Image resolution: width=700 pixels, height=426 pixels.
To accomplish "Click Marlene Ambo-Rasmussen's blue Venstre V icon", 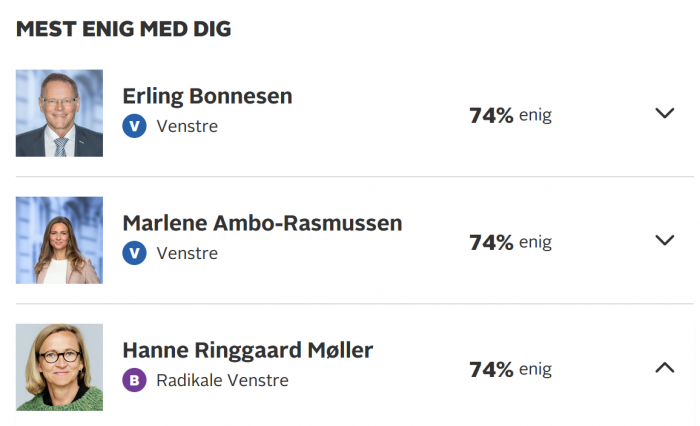I will pyautogui.click(x=134, y=253).
